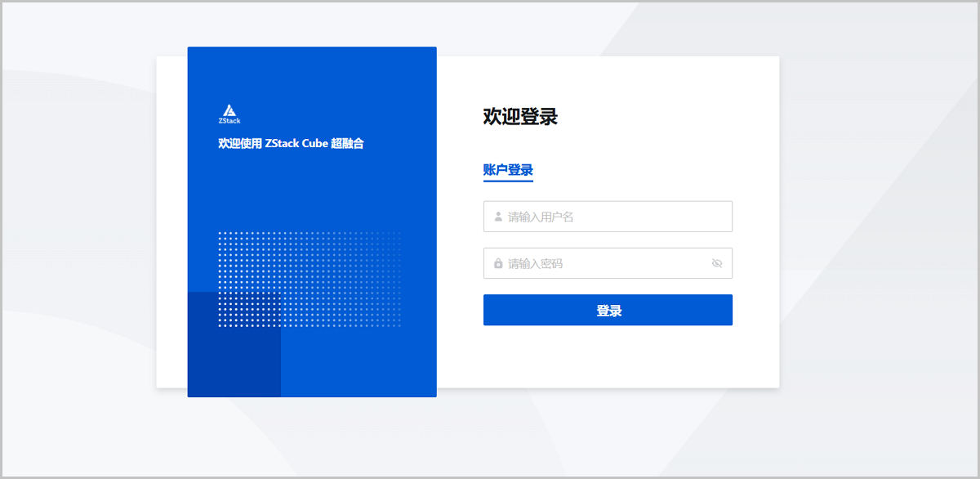Click blank white space right of 欢迎登录

[670, 117]
